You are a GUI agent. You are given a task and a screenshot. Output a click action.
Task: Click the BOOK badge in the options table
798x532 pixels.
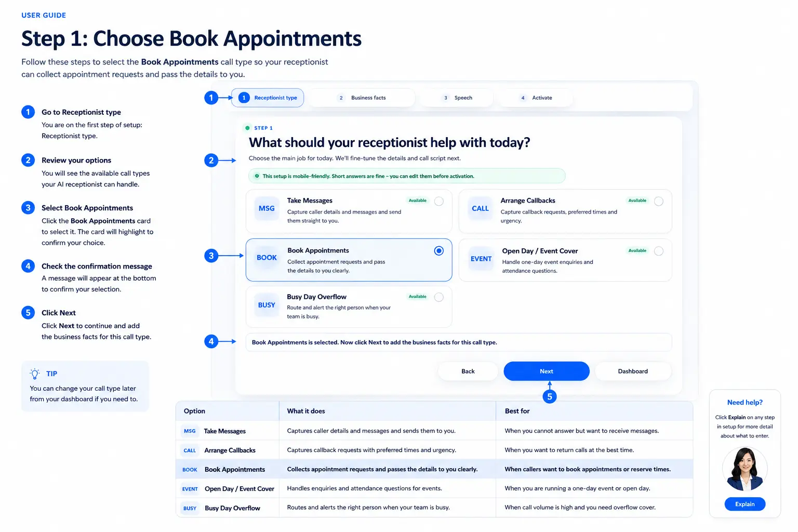[x=190, y=470]
